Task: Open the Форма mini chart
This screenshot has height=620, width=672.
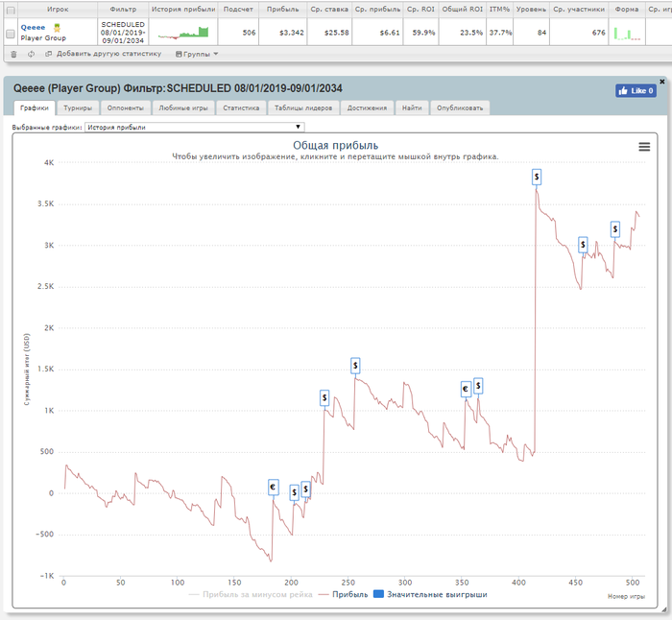Action: 627,34
